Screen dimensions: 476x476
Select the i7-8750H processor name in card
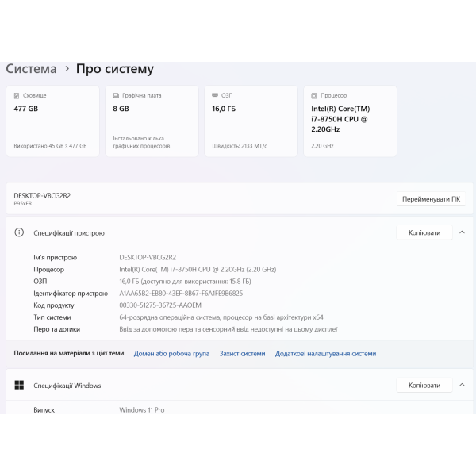pyautogui.click(x=340, y=119)
